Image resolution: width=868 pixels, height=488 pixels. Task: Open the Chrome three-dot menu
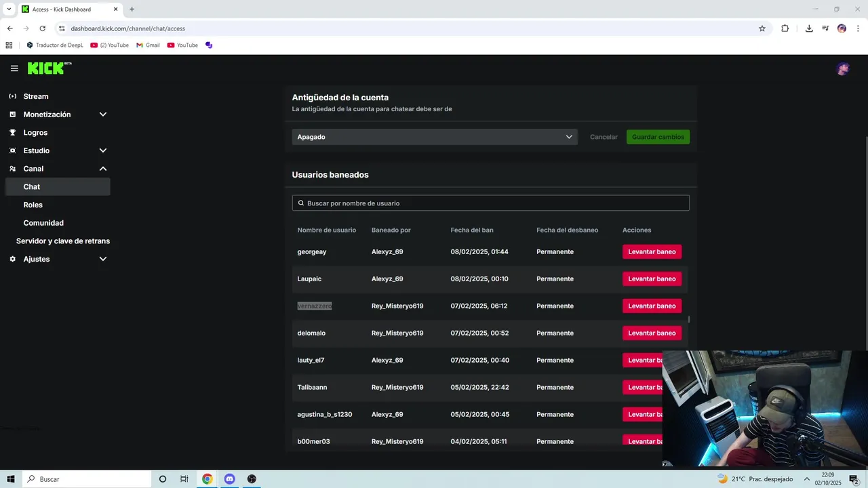pos(858,28)
